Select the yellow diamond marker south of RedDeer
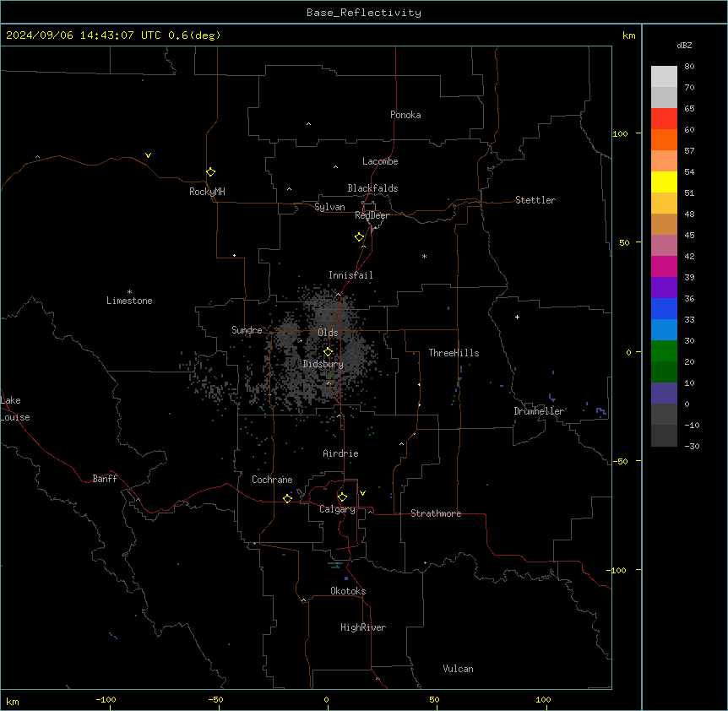This screenshot has width=728, height=711. [x=360, y=237]
